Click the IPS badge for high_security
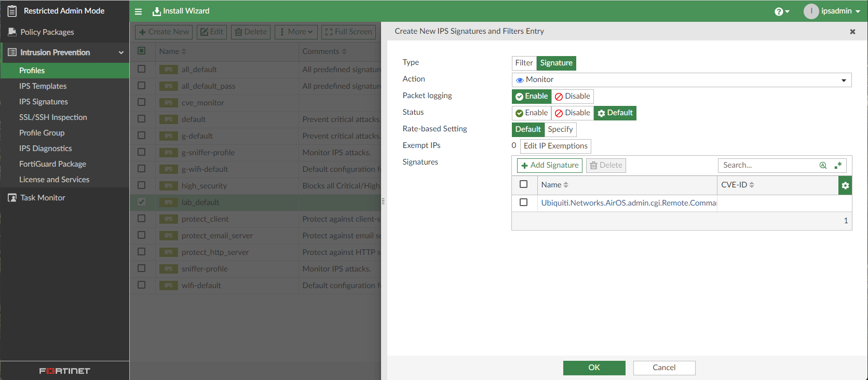The width and height of the screenshot is (868, 380). click(x=168, y=186)
